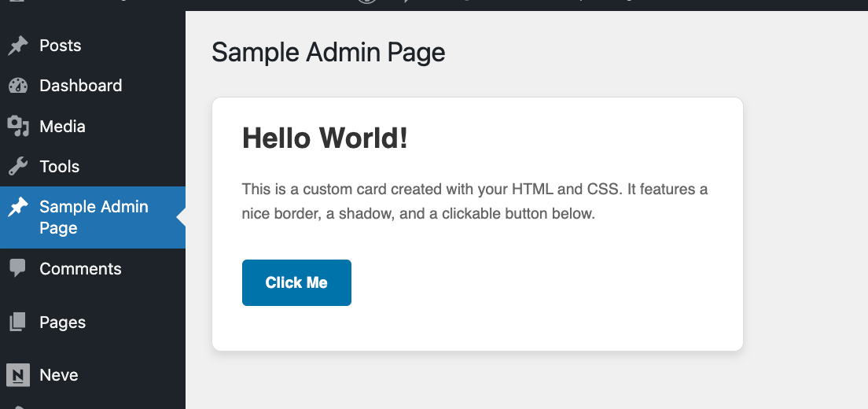
Task: Click the Tools wrench icon
Action: point(17,167)
